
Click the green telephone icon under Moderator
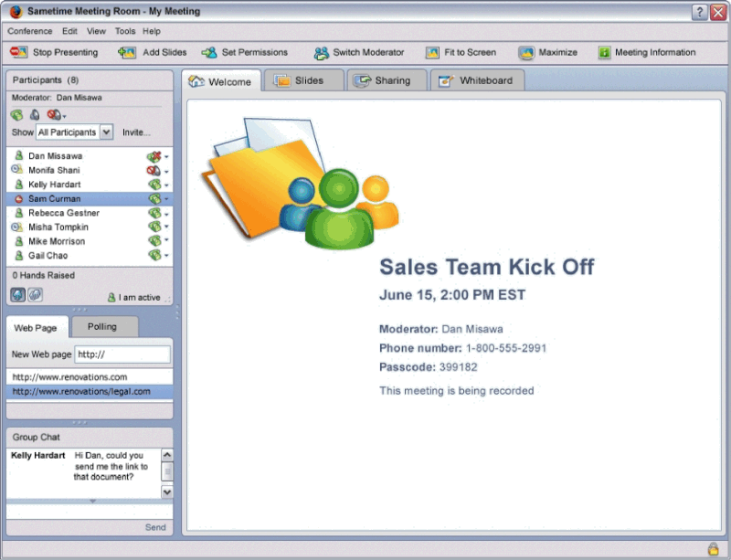(x=16, y=115)
